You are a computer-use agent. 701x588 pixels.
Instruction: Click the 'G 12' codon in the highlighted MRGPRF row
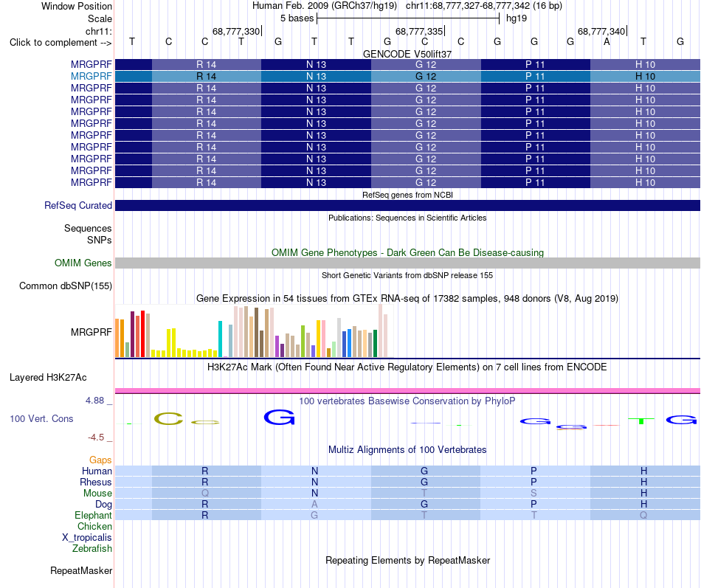tap(426, 77)
